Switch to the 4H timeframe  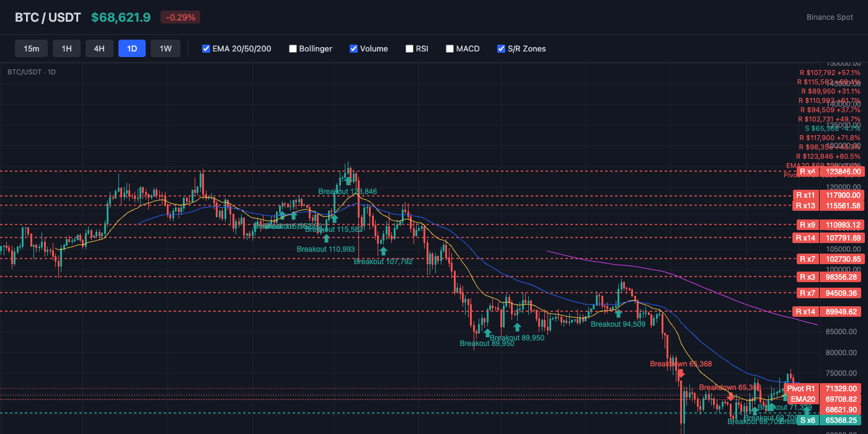(x=99, y=48)
